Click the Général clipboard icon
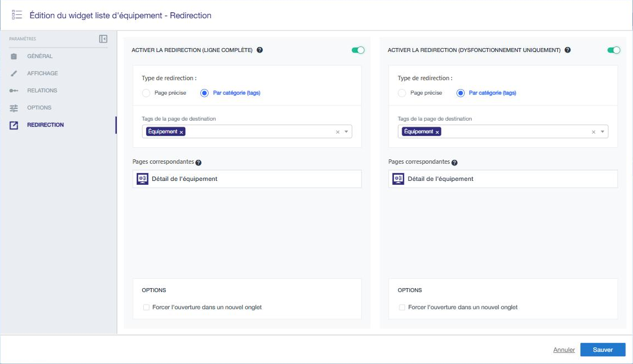Screen dimensions: 633x364 (x=14, y=56)
